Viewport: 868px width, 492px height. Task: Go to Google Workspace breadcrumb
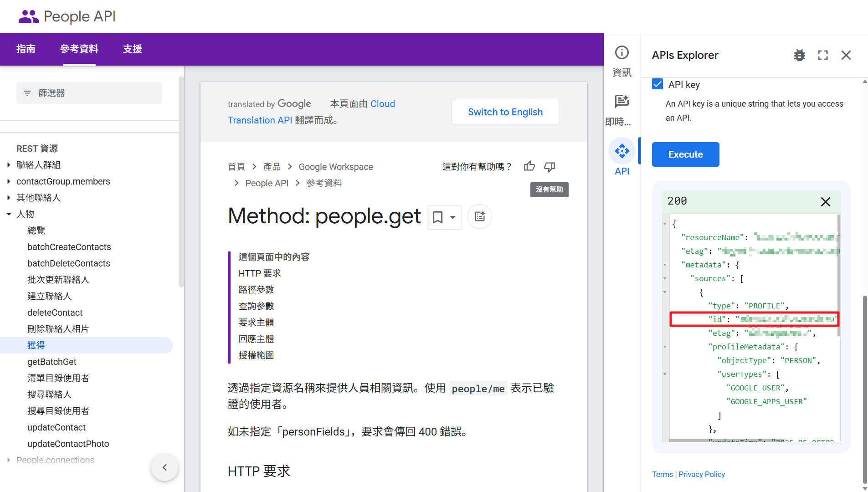(336, 167)
